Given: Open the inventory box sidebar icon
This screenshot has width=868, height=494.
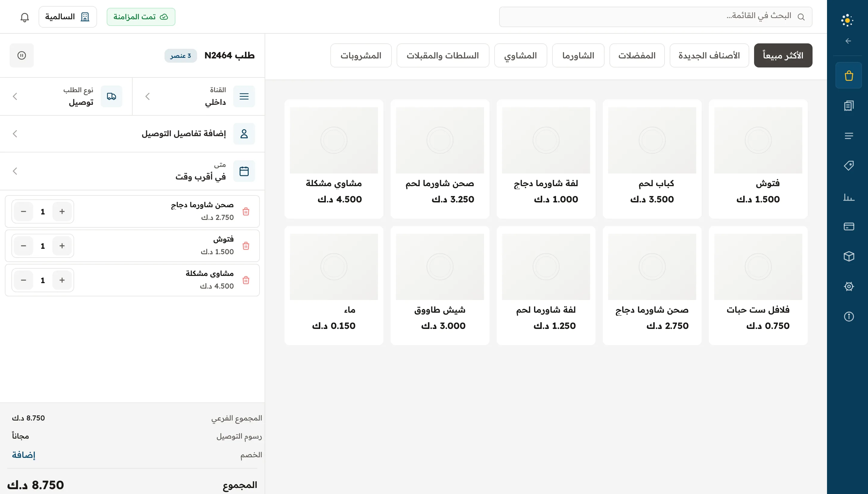Looking at the screenshot, I should 848,256.
